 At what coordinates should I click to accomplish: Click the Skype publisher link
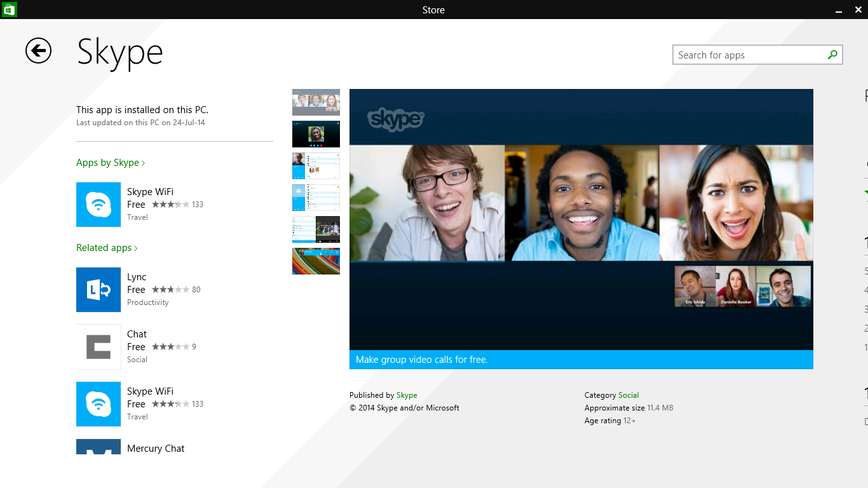click(x=407, y=395)
